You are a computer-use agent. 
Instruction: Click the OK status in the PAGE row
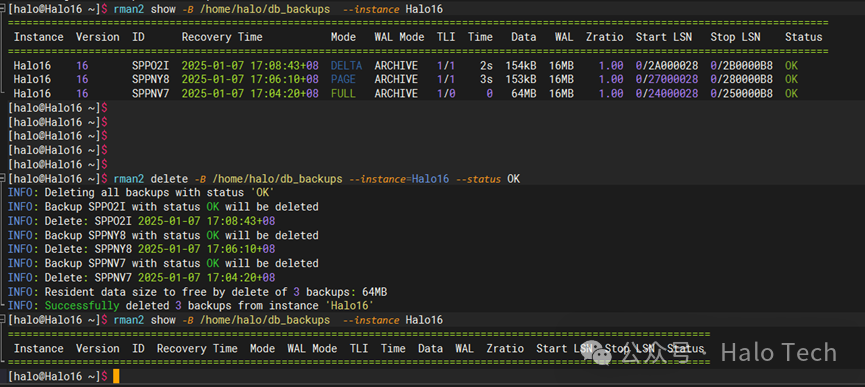click(791, 79)
